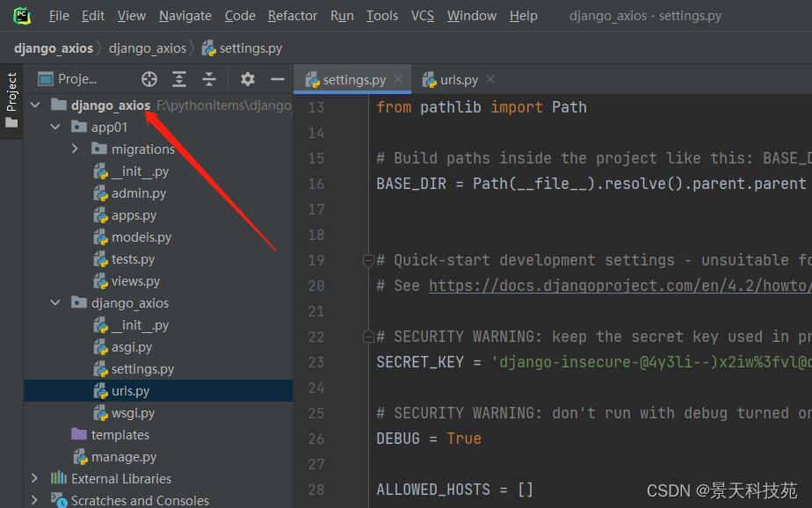Image resolution: width=812 pixels, height=508 pixels.
Task: Click the PyCharm application logo icon
Action: tap(22, 16)
